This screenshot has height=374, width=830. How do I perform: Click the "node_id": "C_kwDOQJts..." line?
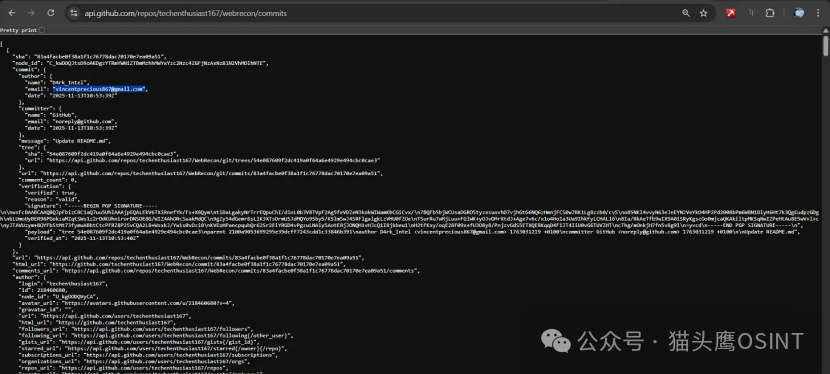pos(141,63)
